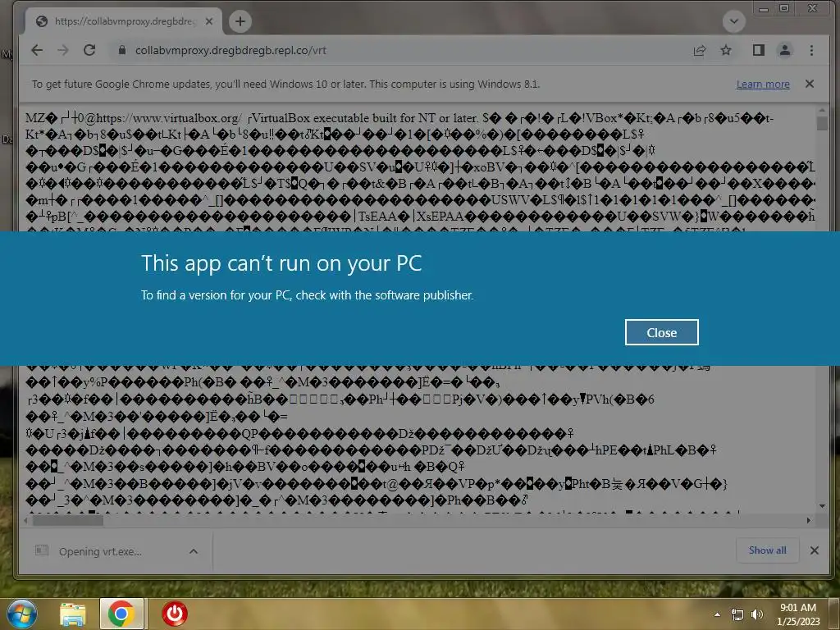840x630 pixels.
Task: Close the downloads bar
Action: (815, 550)
